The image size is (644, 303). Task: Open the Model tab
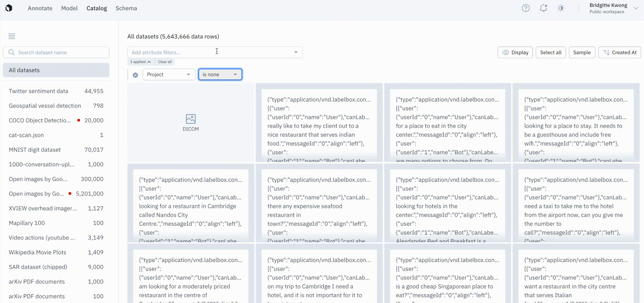pyautogui.click(x=69, y=8)
